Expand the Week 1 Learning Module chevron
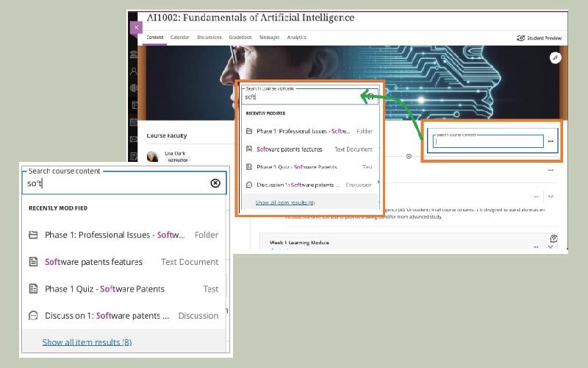The height and width of the screenshot is (368, 588). [551, 247]
